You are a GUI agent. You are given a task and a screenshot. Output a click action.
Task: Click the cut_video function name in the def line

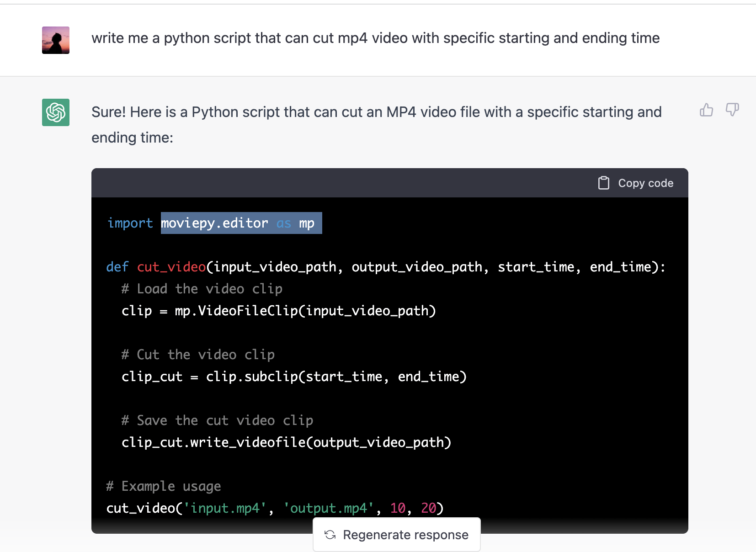(171, 267)
